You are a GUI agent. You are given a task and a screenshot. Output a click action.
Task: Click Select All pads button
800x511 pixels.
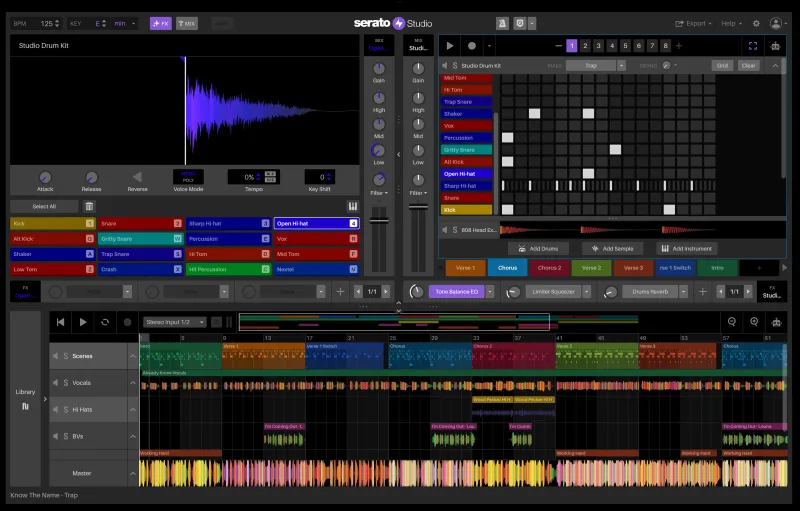coord(44,207)
